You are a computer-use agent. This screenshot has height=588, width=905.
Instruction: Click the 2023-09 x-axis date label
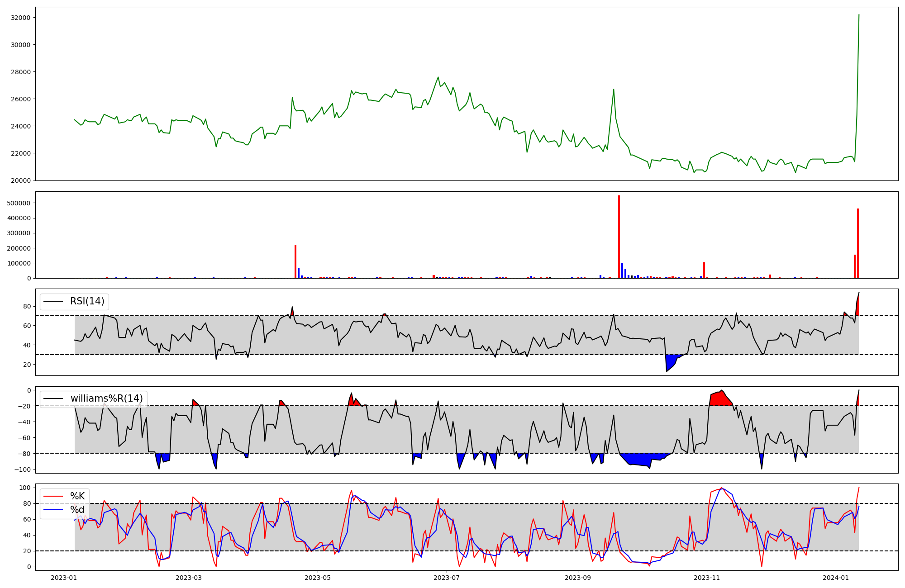(x=578, y=578)
